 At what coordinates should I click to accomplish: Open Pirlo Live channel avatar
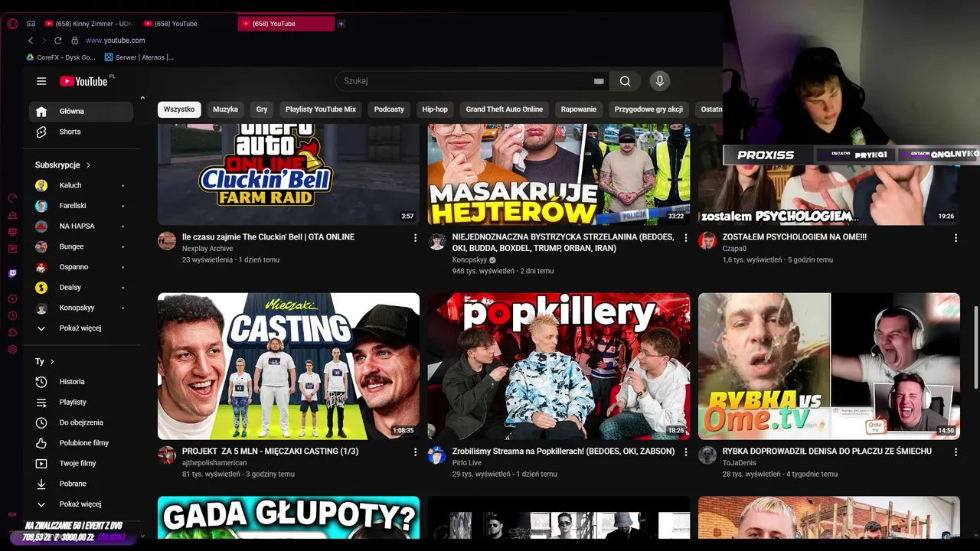pyautogui.click(x=437, y=455)
